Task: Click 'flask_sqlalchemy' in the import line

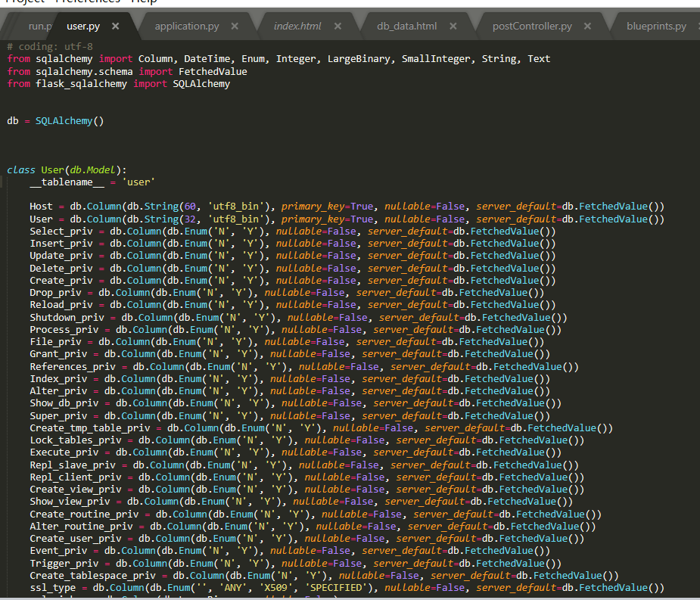Action: pyautogui.click(x=81, y=84)
